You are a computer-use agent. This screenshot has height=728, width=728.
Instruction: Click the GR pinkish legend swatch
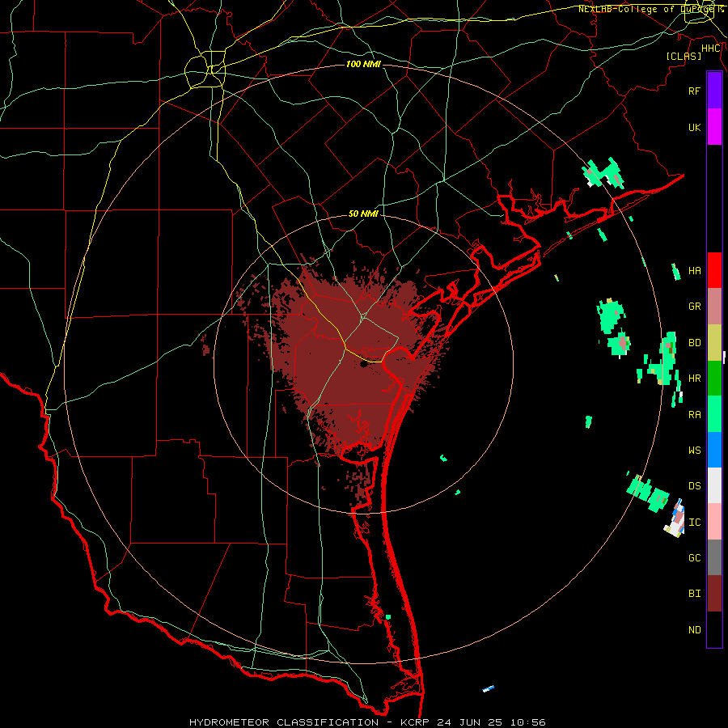714,307
